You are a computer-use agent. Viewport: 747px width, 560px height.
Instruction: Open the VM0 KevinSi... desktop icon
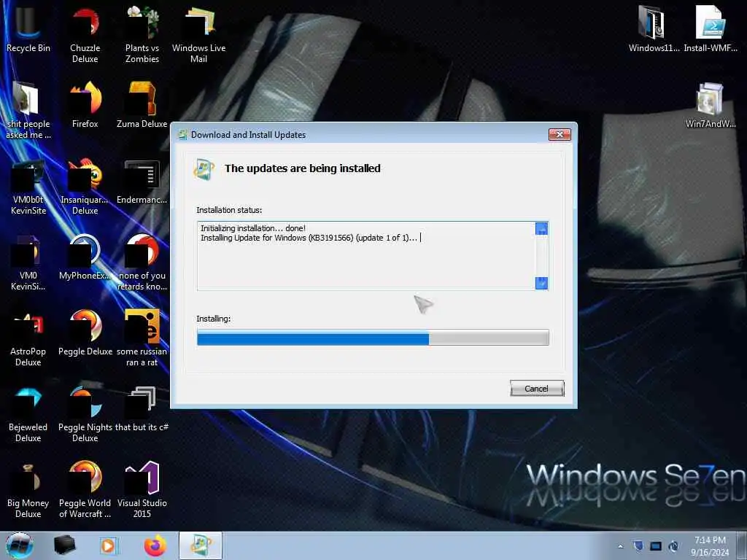28,262
